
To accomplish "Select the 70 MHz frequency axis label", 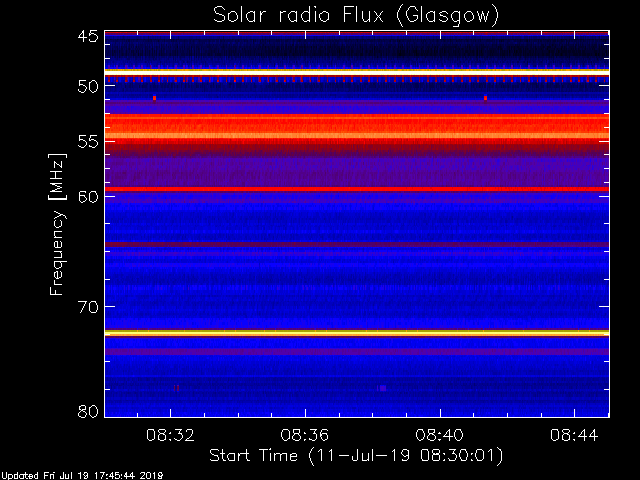I will pos(88,307).
